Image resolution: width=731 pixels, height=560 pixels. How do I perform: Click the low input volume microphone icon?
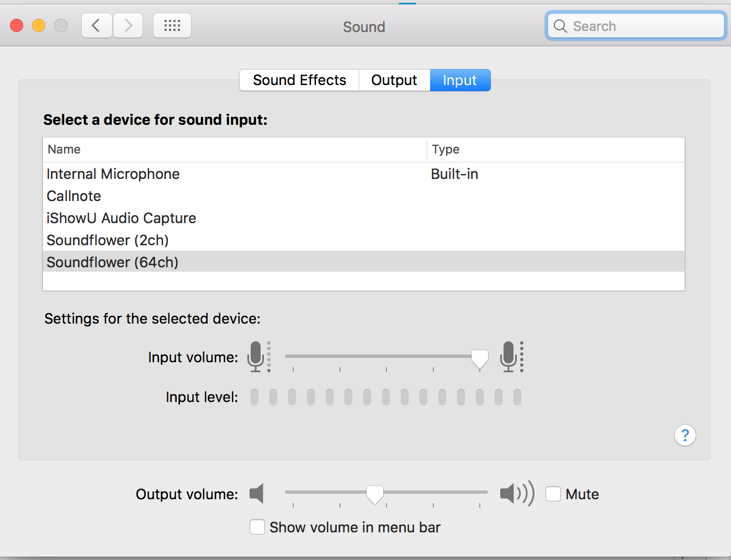pyautogui.click(x=257, y=356)
